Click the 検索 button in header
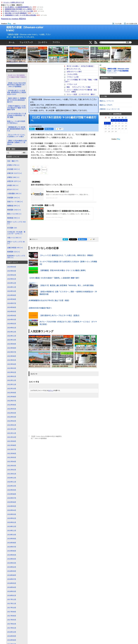Viewport: 138px width, 644px height. (127, 43)
